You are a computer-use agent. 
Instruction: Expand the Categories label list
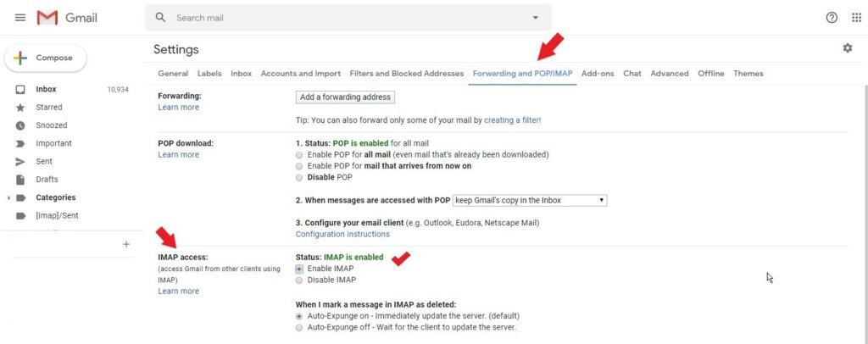click(9, 198)
